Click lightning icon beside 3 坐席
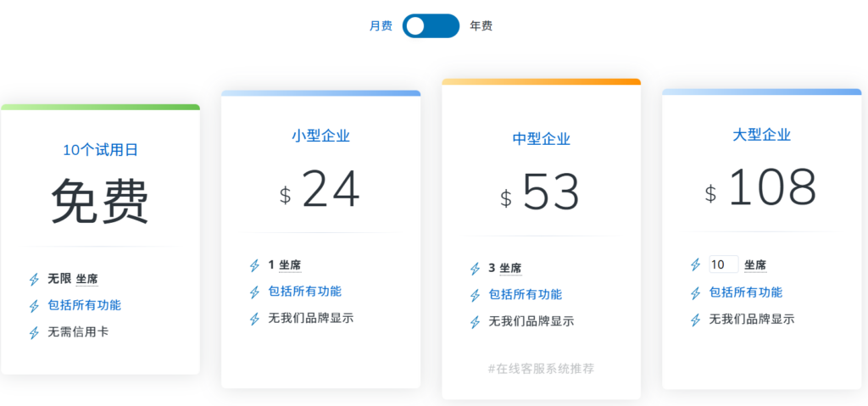The width and height of the screenshot is (868, 406). click(x=475, y=269)
